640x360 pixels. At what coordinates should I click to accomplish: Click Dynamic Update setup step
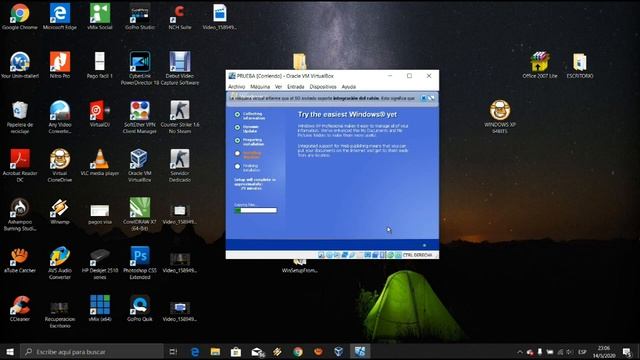pos(247,129)
